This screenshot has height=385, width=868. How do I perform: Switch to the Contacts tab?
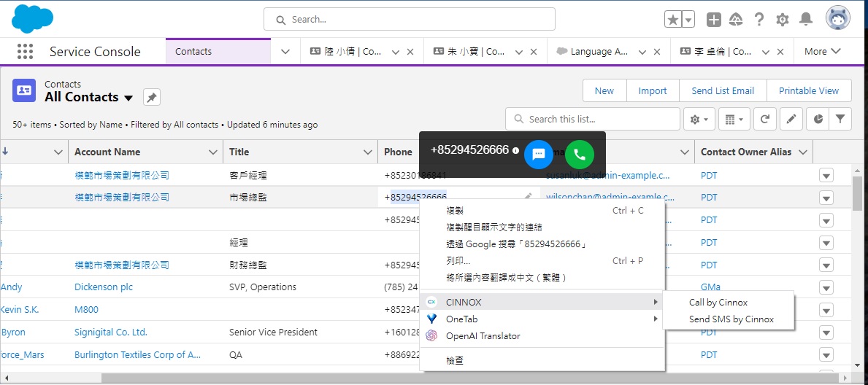click(x=193, y=52)
